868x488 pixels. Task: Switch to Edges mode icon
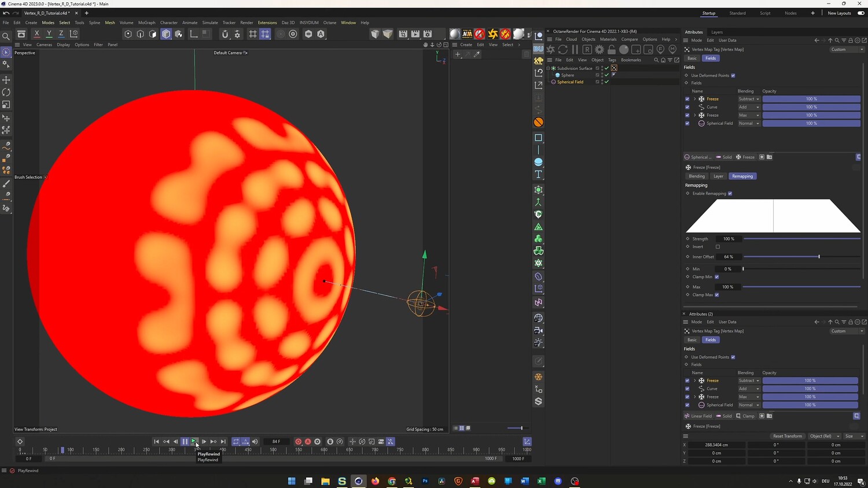141,34
